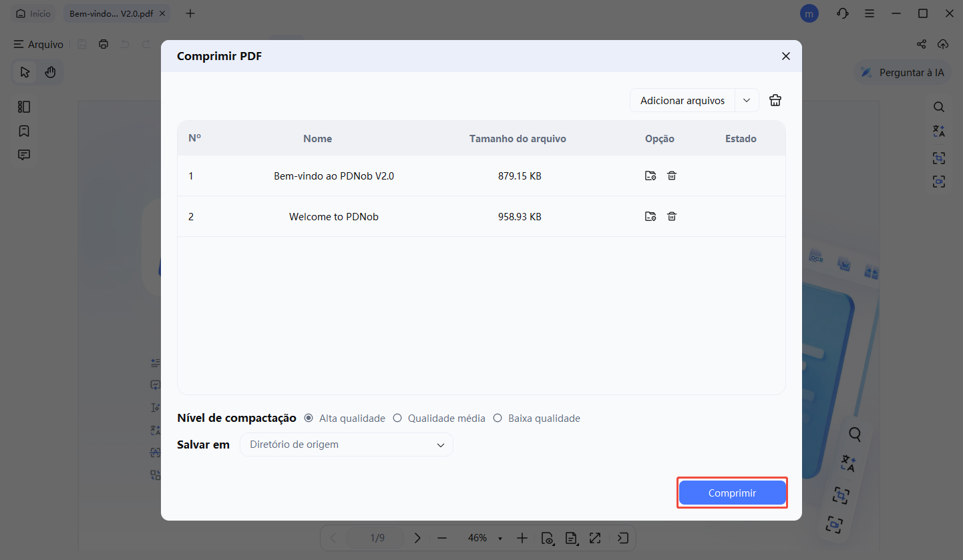Switch to the Início tab
The height and width of the screenshot is (560, 963).
(x=33, y=13)
